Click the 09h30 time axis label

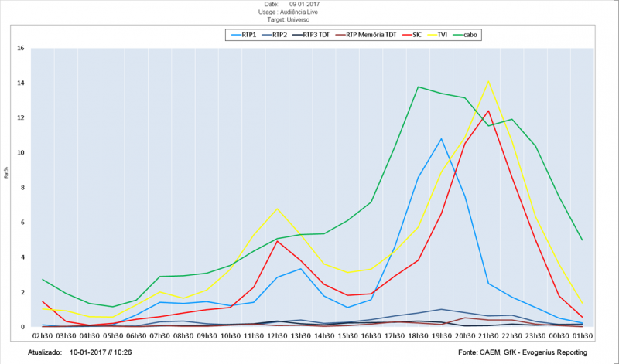coord(207,336)
